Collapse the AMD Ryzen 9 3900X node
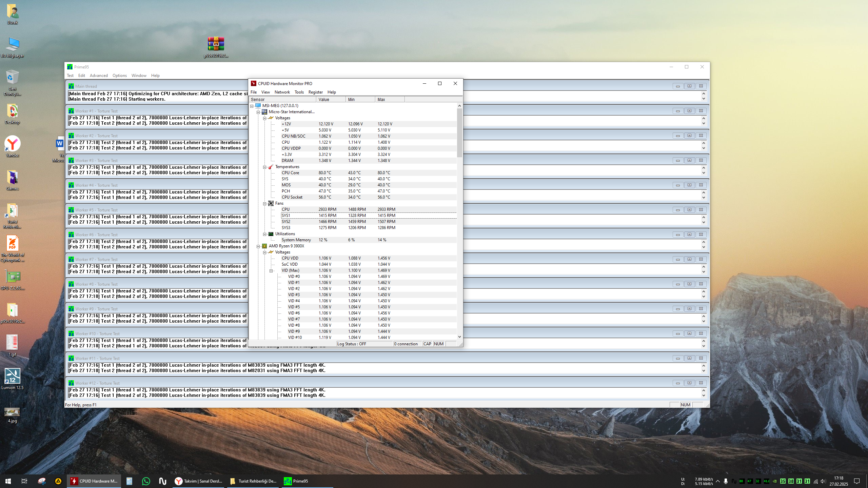The width and height of the screenshot is (868, 488). [258, 246]
